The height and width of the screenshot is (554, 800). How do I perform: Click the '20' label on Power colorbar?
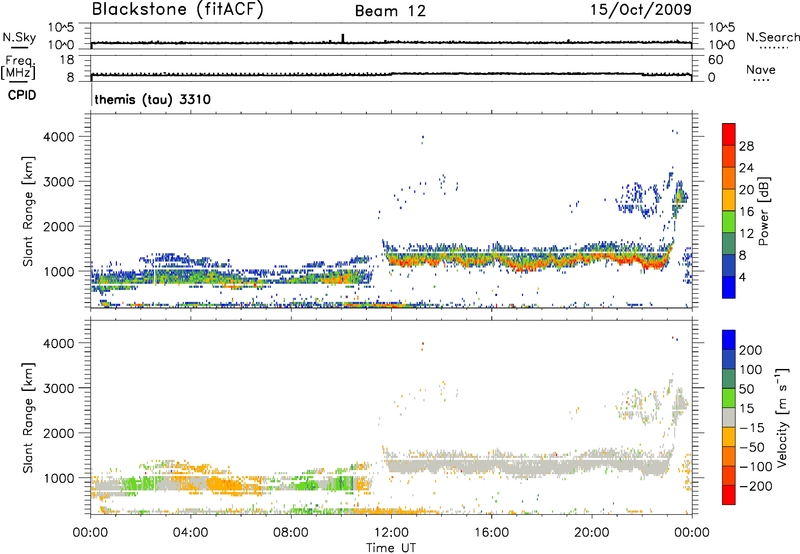[x=746, y=190]
